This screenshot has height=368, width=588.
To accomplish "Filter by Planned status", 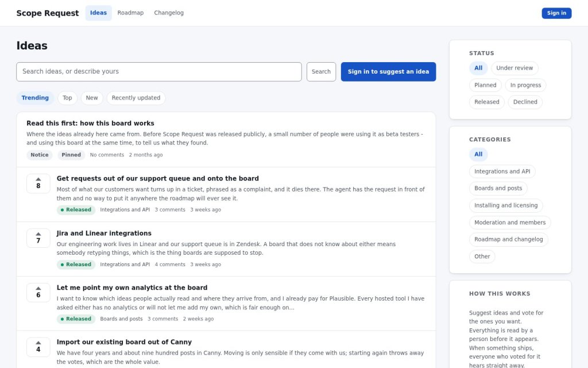I will pyautogui.click(x=485, y=85).
